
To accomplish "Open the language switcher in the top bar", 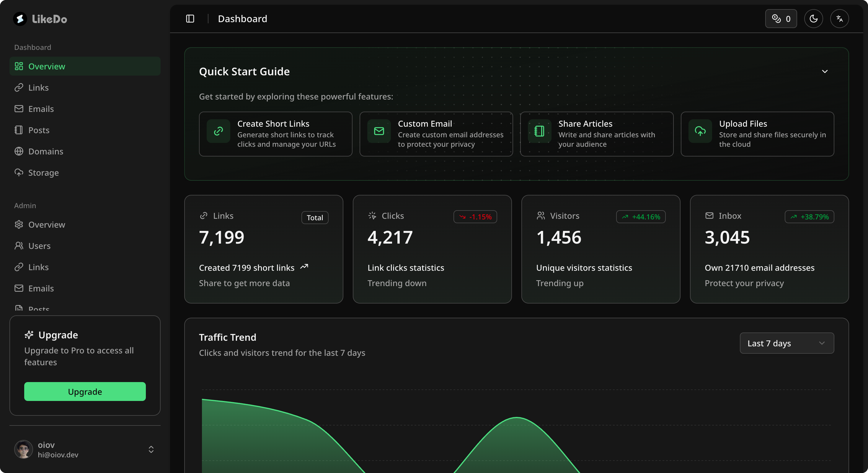I will [x=840, y=19].
